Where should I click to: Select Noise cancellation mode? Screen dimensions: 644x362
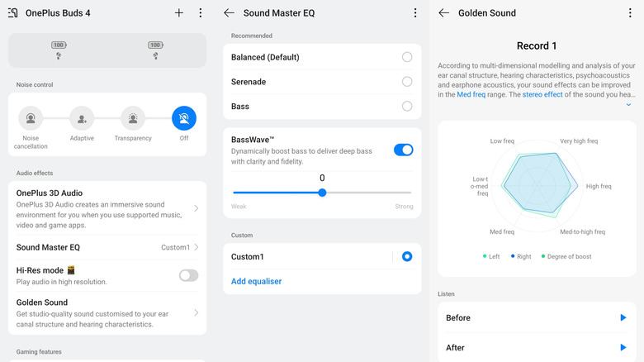(31, 118)
